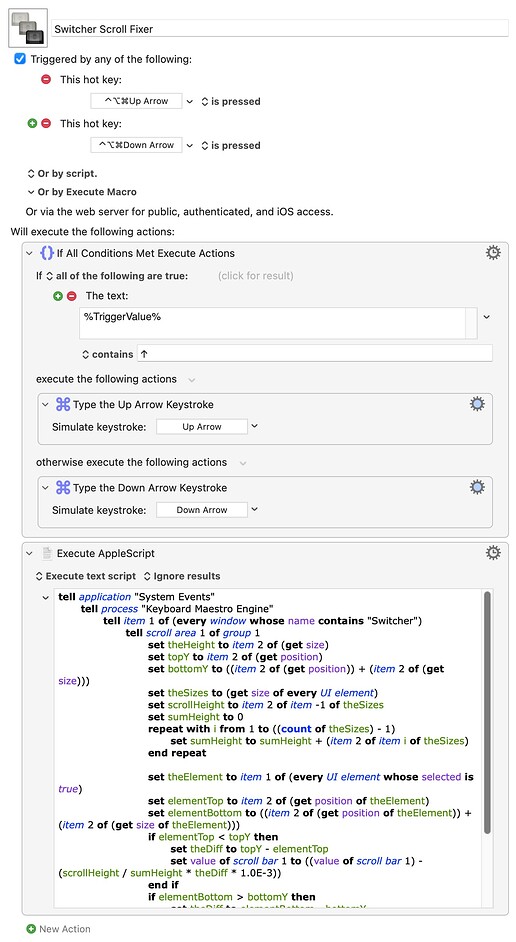Screen dimensions: 516x942
Task: Open gear menu for Execute AppleScript action
Action: [493, 553]
